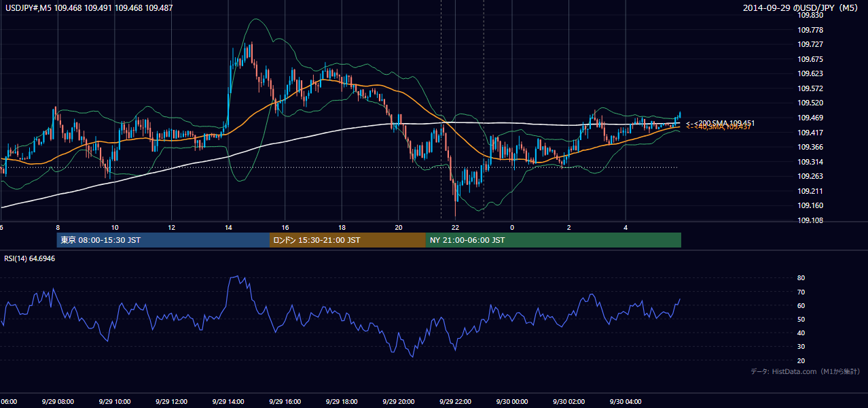Click price axis label 109.572
Screen dimensions: 868x408
click(x=811, y=88)
